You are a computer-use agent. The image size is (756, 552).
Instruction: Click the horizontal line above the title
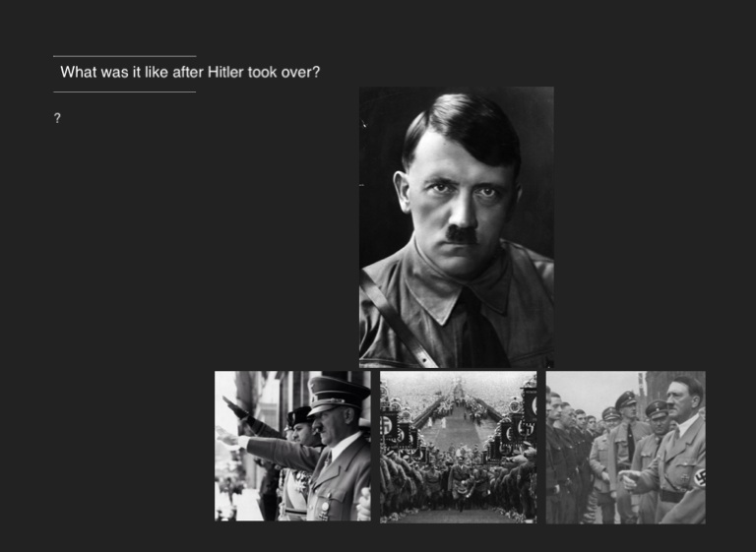click(x=124, y=56)
